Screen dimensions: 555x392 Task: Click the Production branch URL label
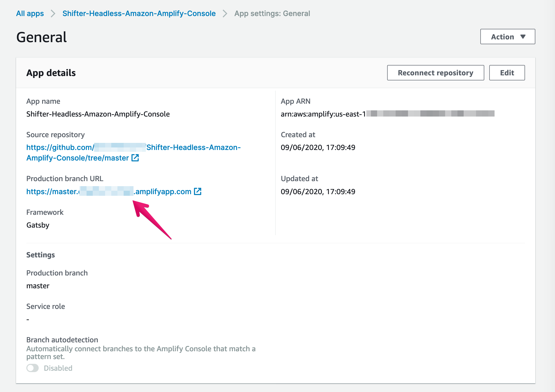[65, 179]
